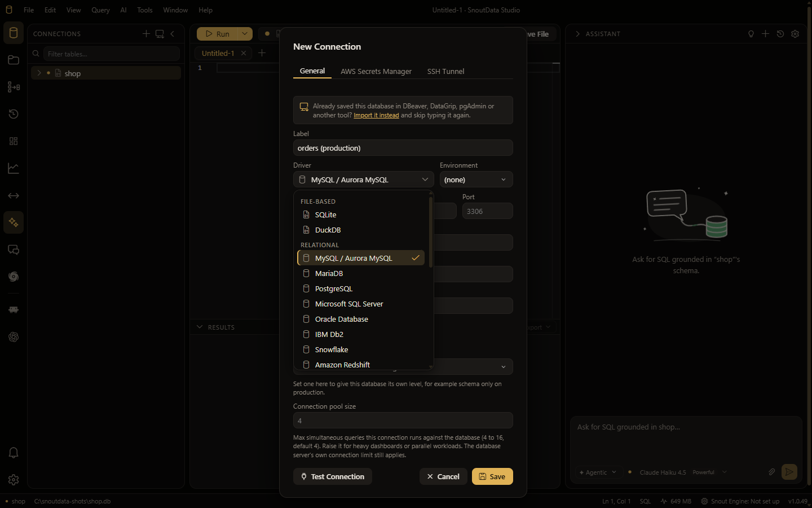Open the Environment dropdown
Image resolution: width=812 pixels, height=508 pixels.
pyautogui.click(x=476, y=179)
